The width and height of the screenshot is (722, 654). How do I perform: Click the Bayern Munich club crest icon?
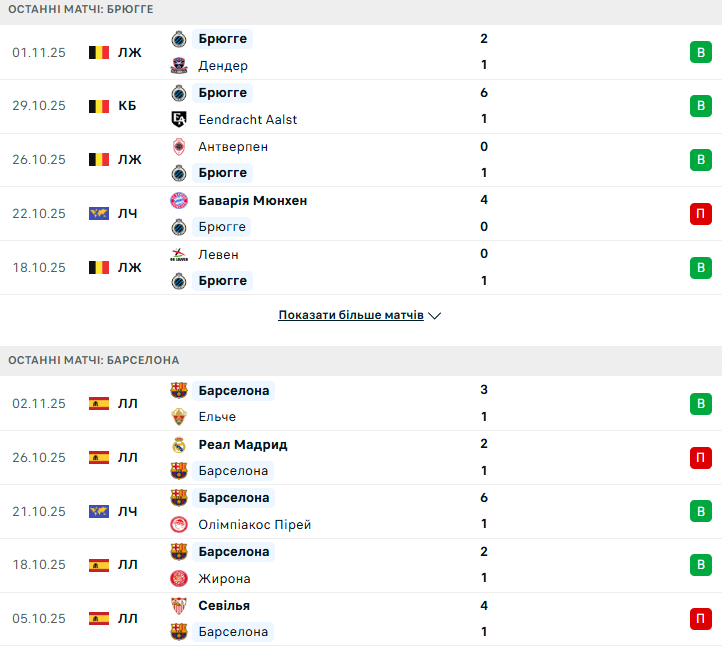(x=179, y=200)
